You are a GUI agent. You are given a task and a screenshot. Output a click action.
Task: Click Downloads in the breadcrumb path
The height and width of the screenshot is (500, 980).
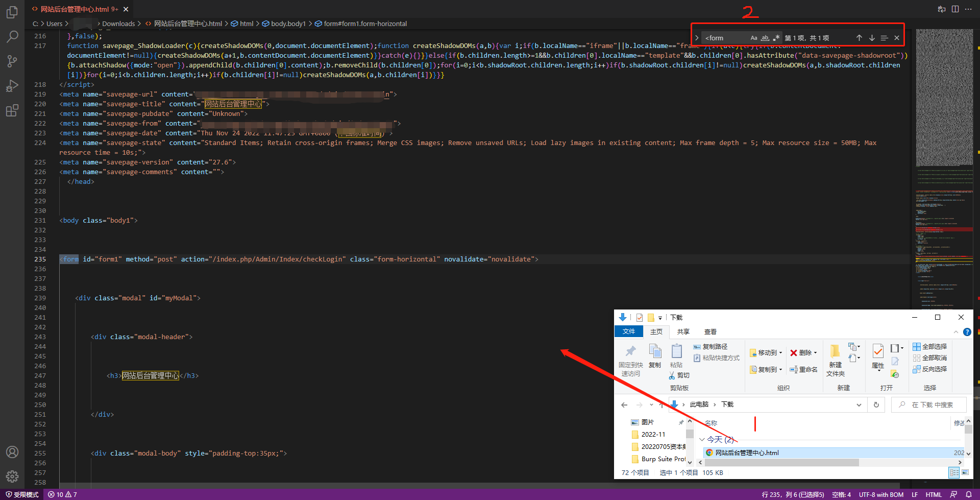tap(118, 23)
